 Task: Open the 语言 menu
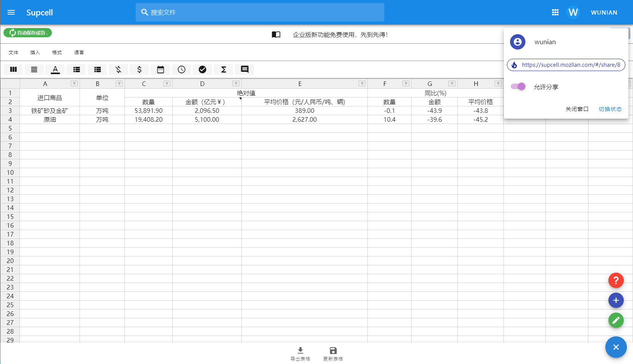pyautogui.click(x=79, y=53)
